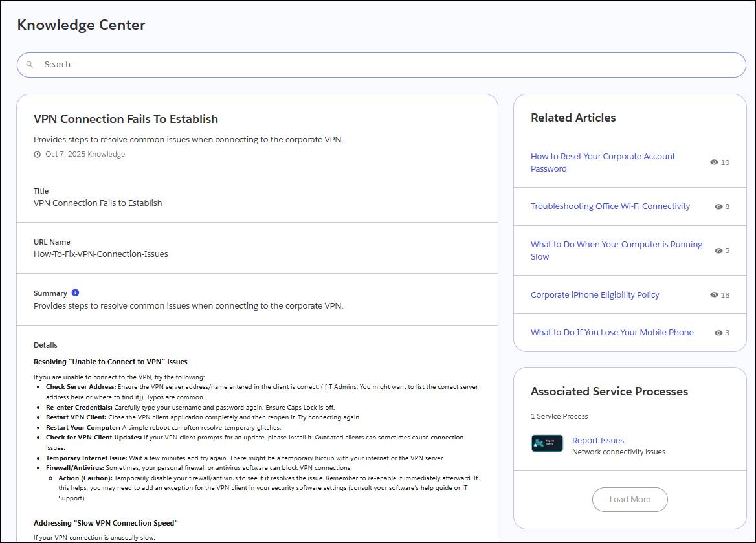Click the eye icon next to 5 views
This screenshot has height=543, width=756.
tap(718, 250)
